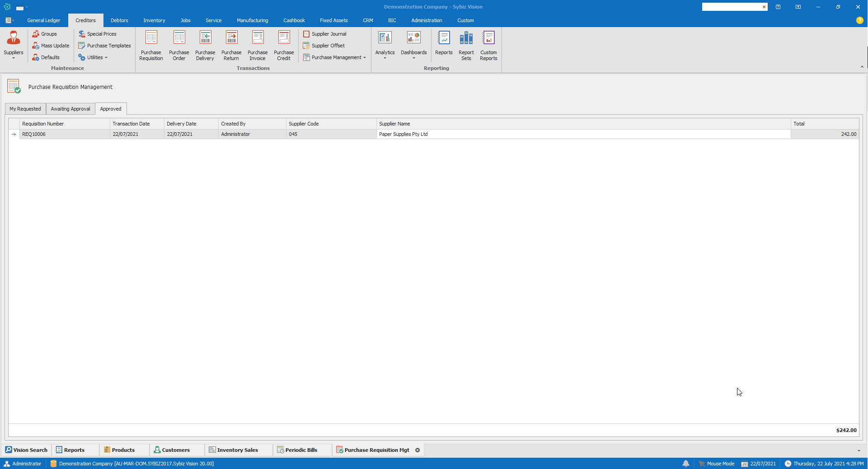Launch the Purchase Delivery form

click(205, 45)
